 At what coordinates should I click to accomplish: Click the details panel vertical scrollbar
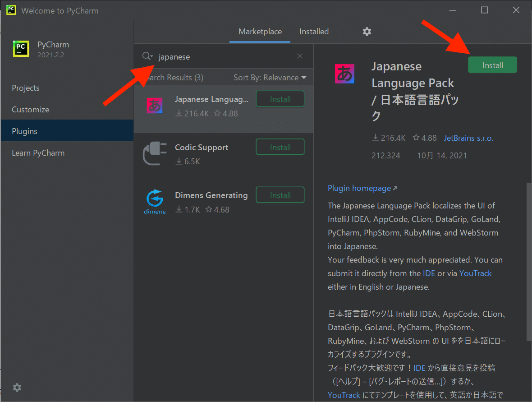(x=528, y=261)
